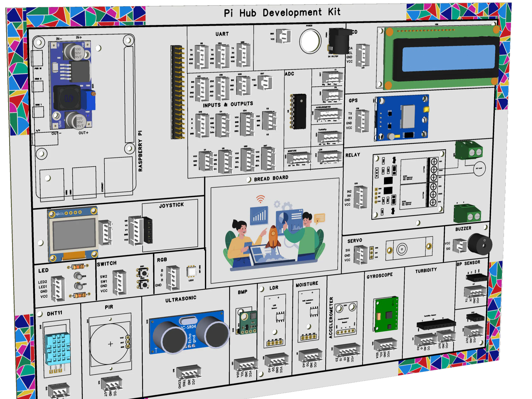Select the OLED display module screen
Image resolution: width=532 pixels, height=399 pixels.
(x=74, y=235)
